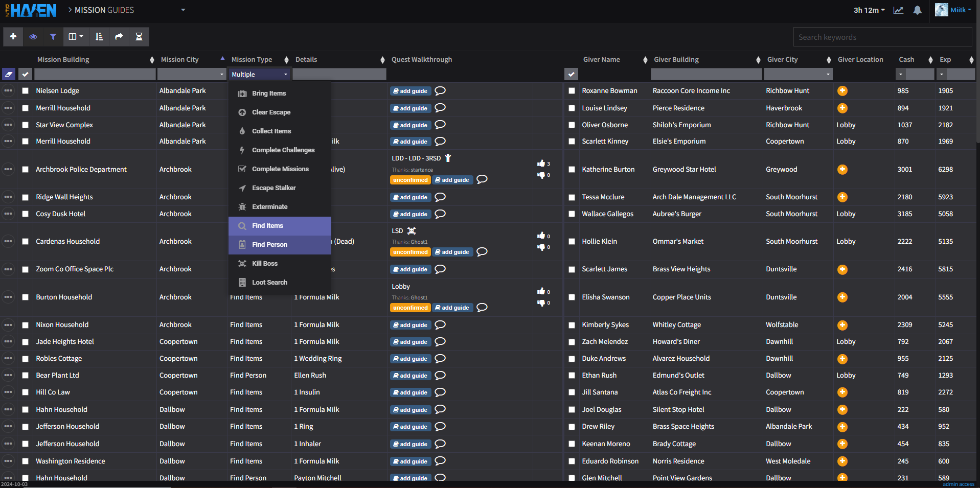980x488 pixels.
Task: Open the columns layout dropdown
Action: 76,37
